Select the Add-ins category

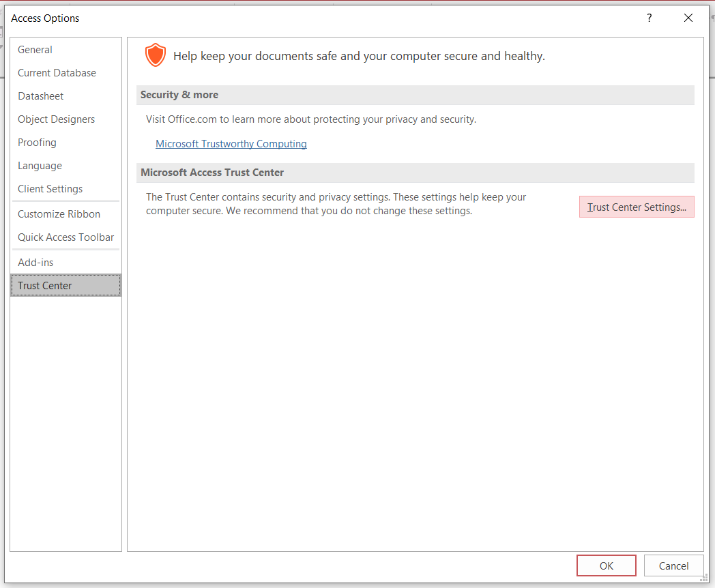[x=35, y=263]
